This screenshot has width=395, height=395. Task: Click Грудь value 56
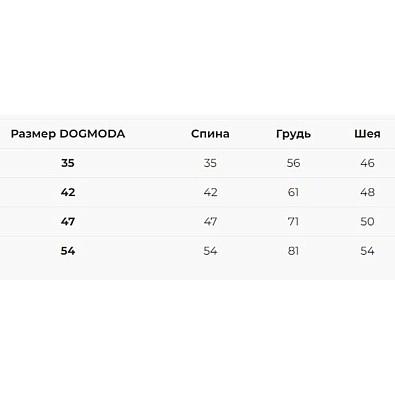293,163
